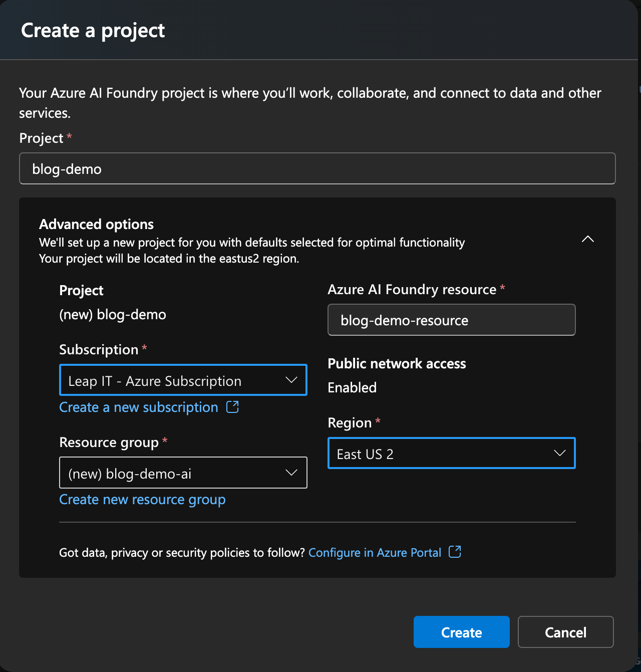This screenshot has height=672, width=641.
Task: Click the Project name input field
Action: tap(317, 168)
